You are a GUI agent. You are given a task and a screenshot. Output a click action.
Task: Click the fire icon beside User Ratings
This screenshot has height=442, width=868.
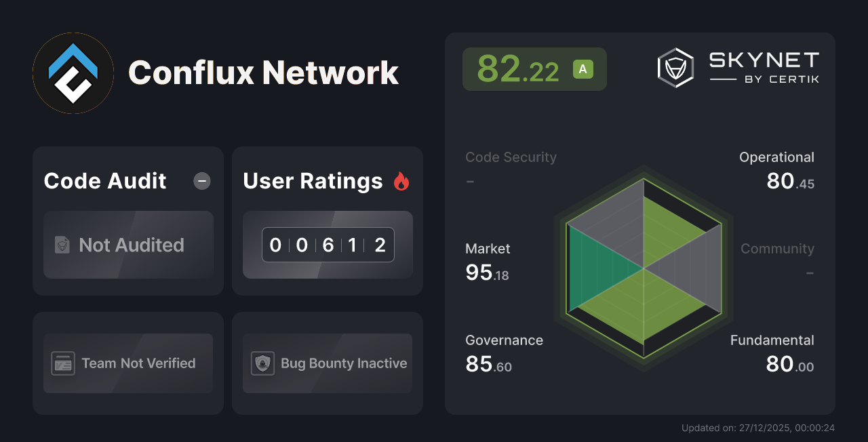[x=402, y=180]
